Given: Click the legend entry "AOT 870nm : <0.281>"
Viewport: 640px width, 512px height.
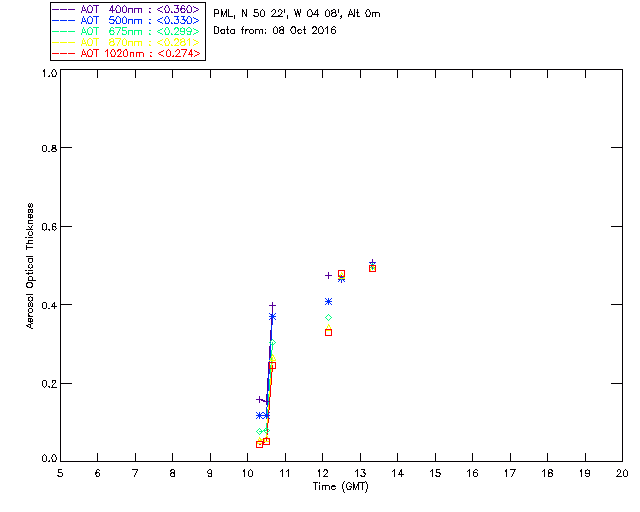Looking at the screenshot, I should (x=126, y=42).
